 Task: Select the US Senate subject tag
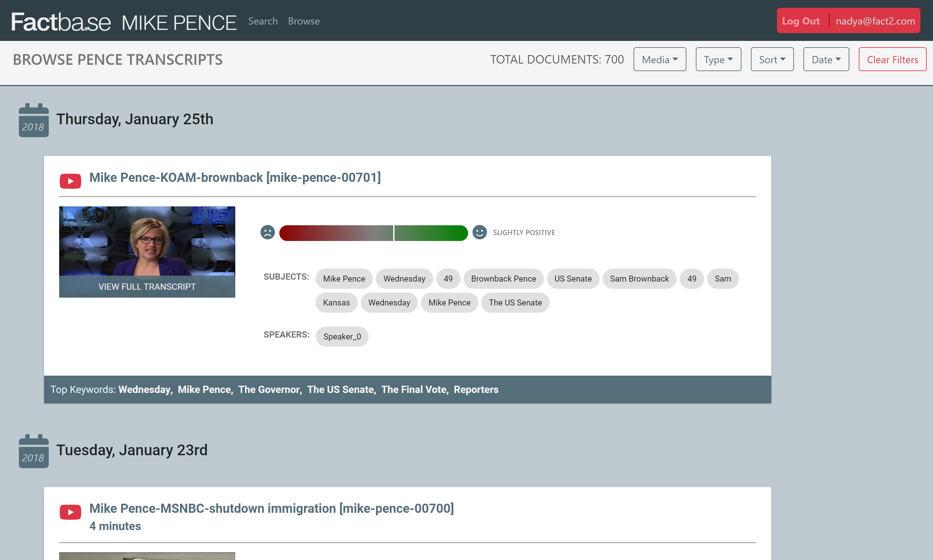(573, 278)
